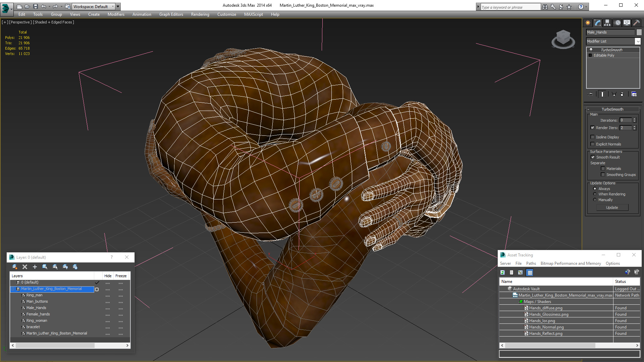Uncheck the Smooth Result checkbox
This screenshot has height=362, width=644.
(593, 157)
